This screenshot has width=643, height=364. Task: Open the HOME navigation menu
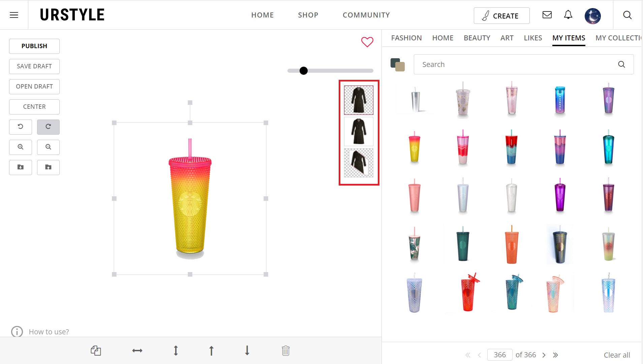point(263,15)
